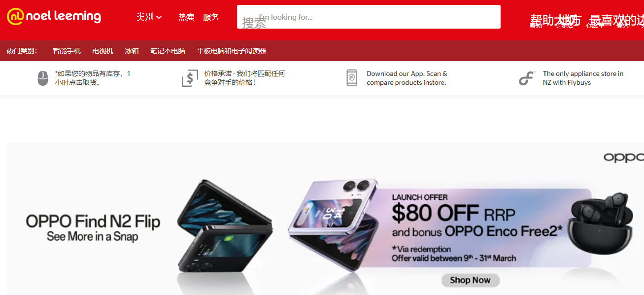Focus the I'm looking for search field
This screenshot has height=295, width=644.
(x=369, y=17)
